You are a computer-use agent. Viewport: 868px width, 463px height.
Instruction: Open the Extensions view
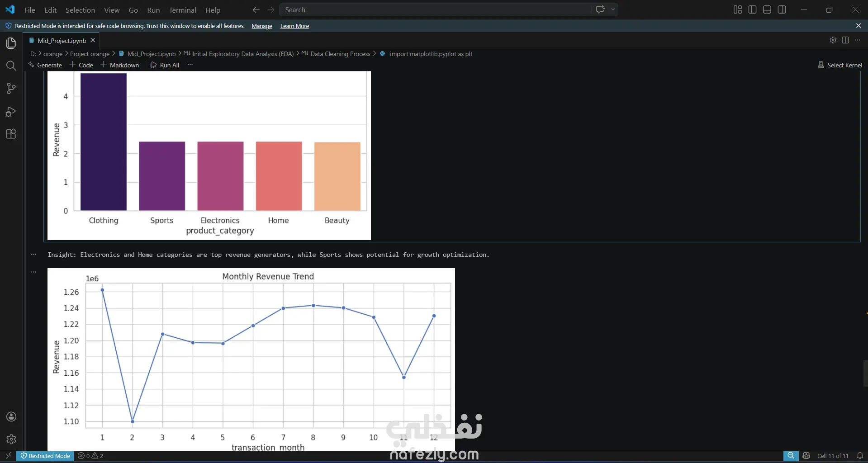(x=11, y=134)
